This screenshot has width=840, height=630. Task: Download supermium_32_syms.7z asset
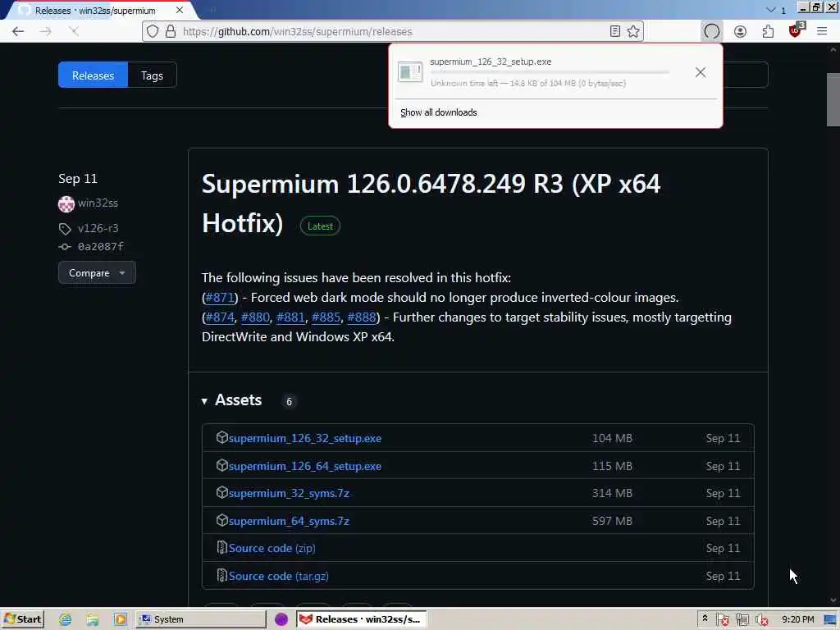click(289, 493)
